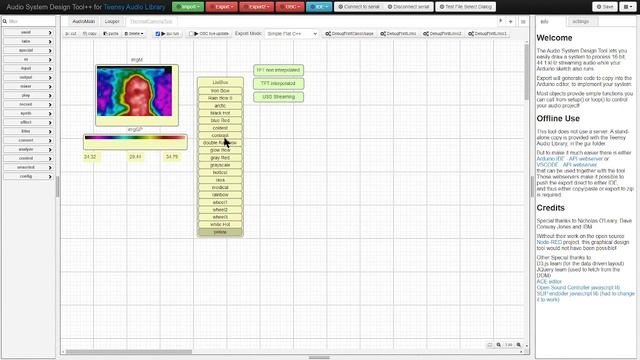Viewport: 640px width, 360px height.
Task: Click the cut toolbar button
Action: (71, 33)
